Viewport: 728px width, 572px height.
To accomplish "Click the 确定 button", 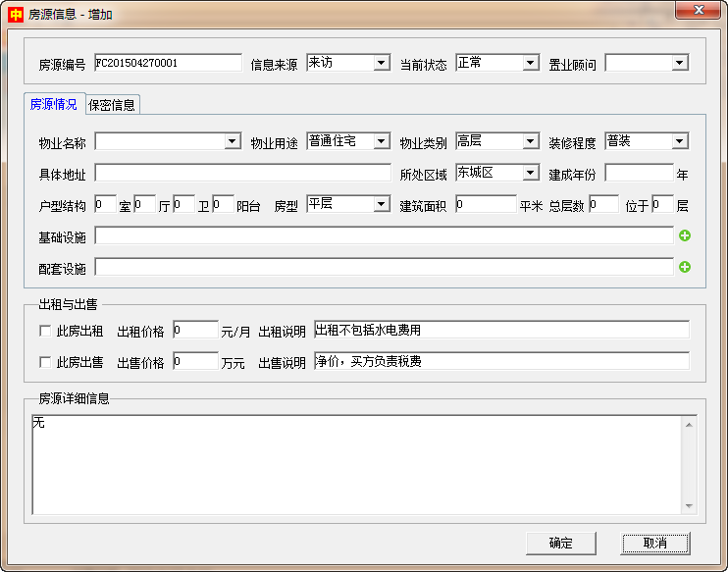I will tap(561, 543).
